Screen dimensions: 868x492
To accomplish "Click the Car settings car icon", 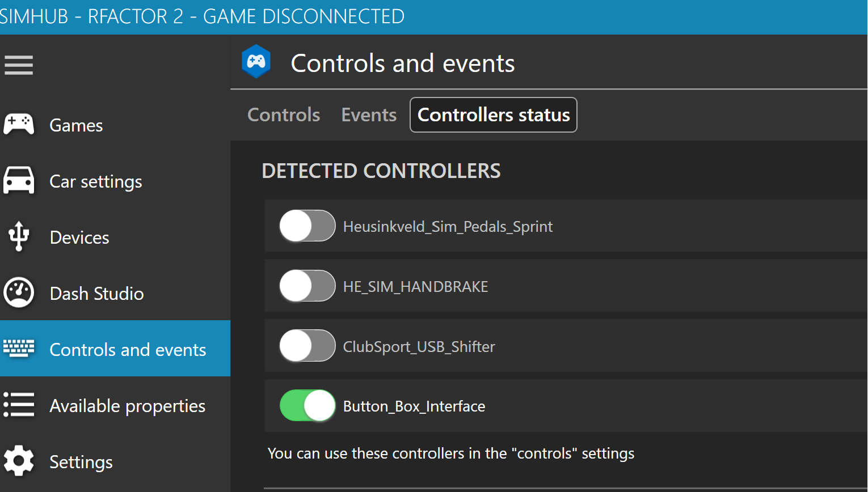I will pos(19,181).
